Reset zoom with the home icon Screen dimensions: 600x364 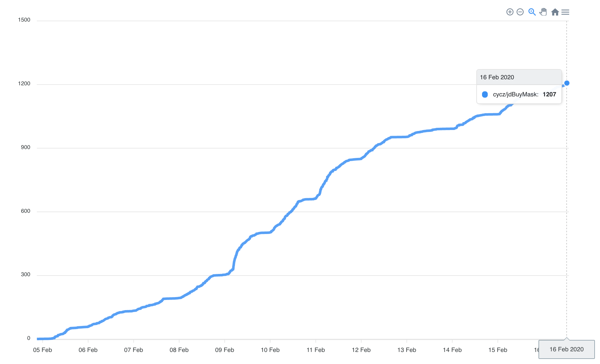[555, 12]
